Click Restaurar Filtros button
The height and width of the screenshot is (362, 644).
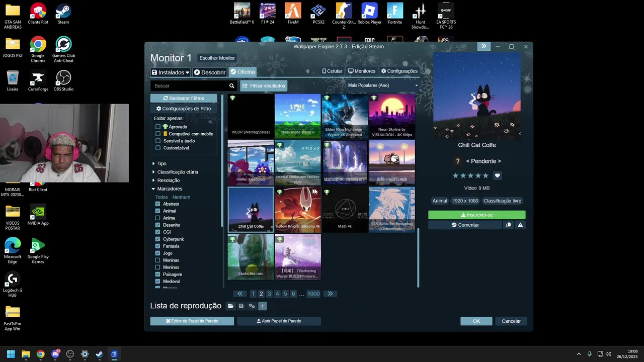point(184,99)
